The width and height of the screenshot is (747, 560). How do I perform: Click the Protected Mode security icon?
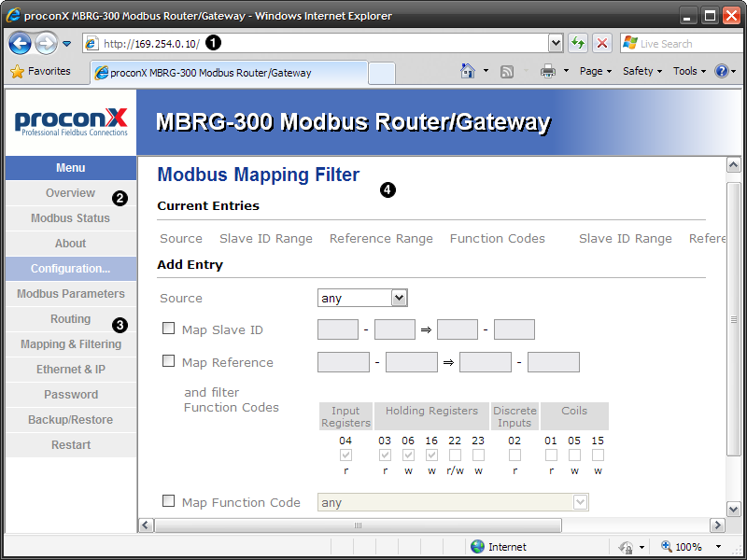pos(626,547)
